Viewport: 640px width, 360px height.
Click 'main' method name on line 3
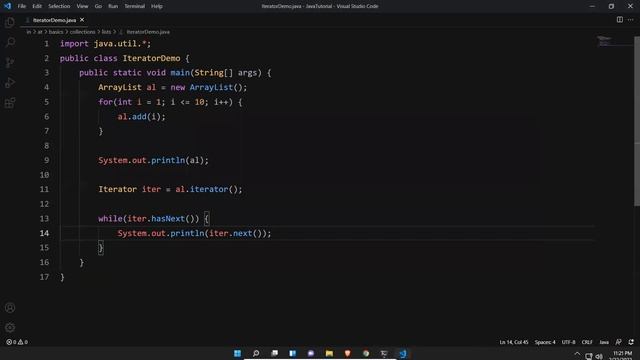click(180, 73)
